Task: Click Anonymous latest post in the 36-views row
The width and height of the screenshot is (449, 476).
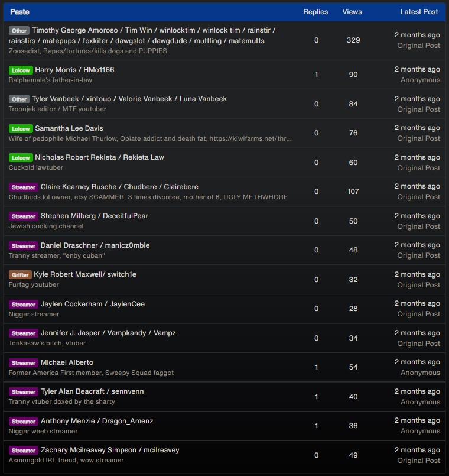Action: (420, 432)
